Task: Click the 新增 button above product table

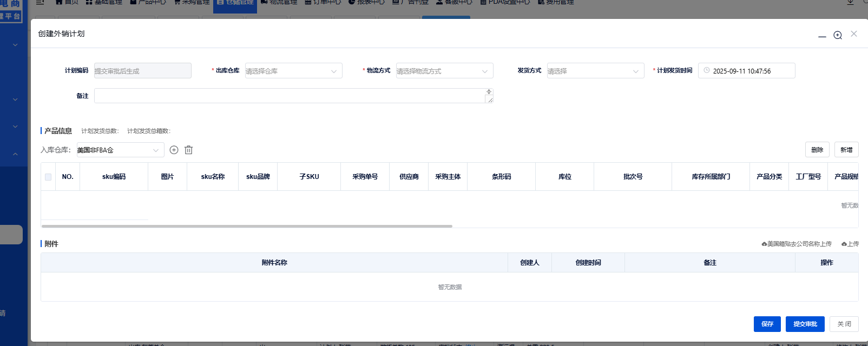Action: click(846, 150)
